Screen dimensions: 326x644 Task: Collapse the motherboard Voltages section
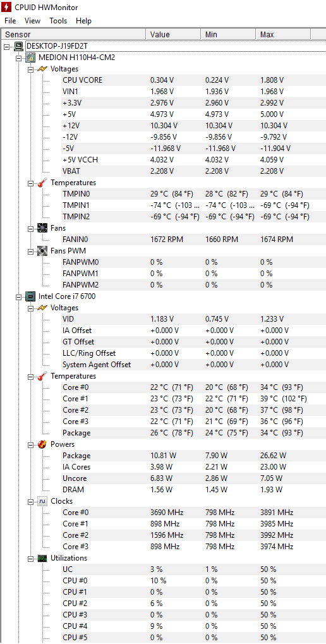click(30, 70)
